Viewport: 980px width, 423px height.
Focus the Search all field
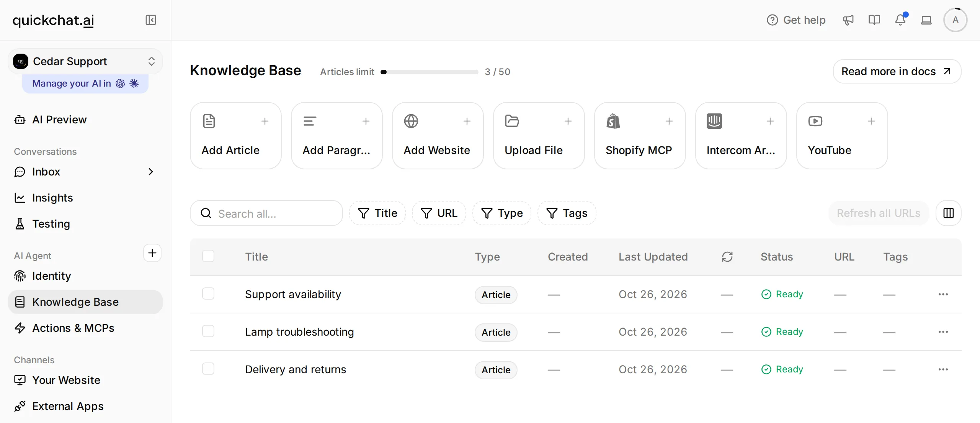coord(266,213)
